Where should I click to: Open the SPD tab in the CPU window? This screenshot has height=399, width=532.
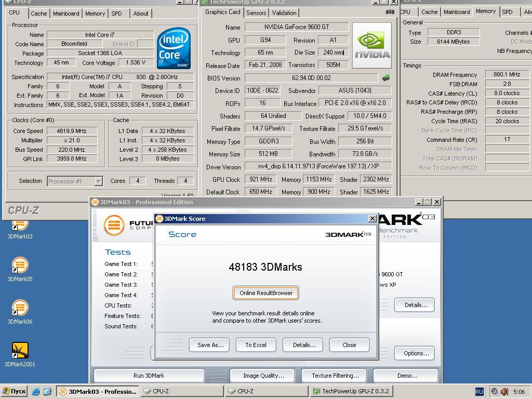[116, 14]
